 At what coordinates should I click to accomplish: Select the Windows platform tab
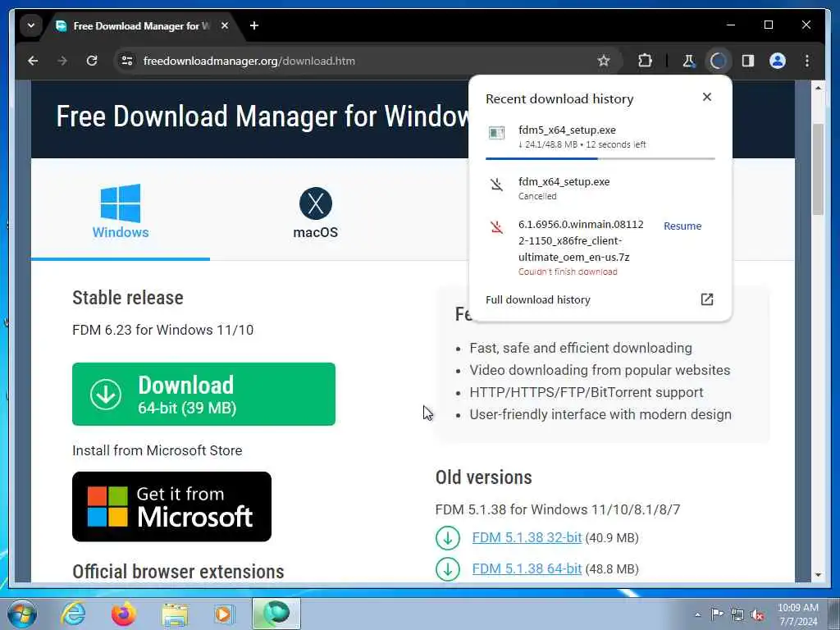coord(121,212)
